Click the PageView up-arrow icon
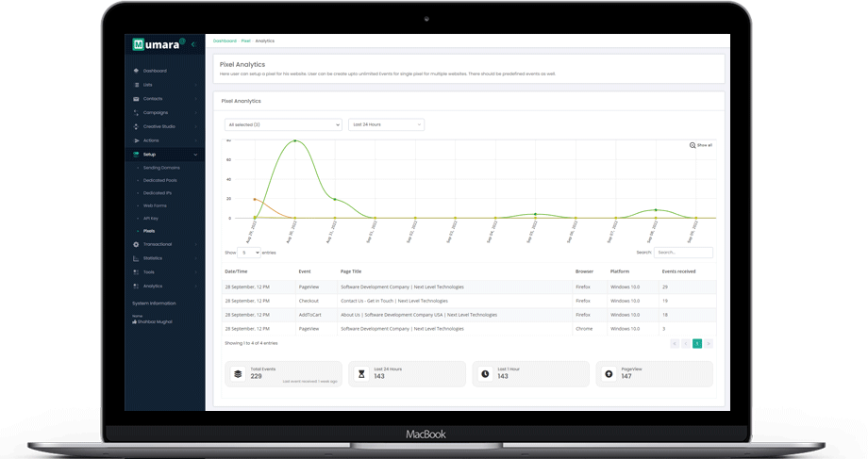The width and height of the screenshot is (868, 459). tap(609, 374)
